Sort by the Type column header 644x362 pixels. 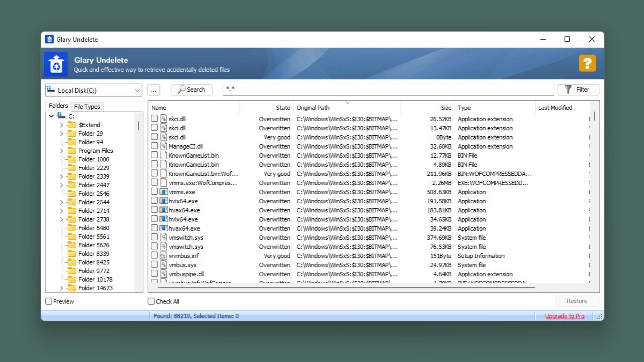pos(495,108)
